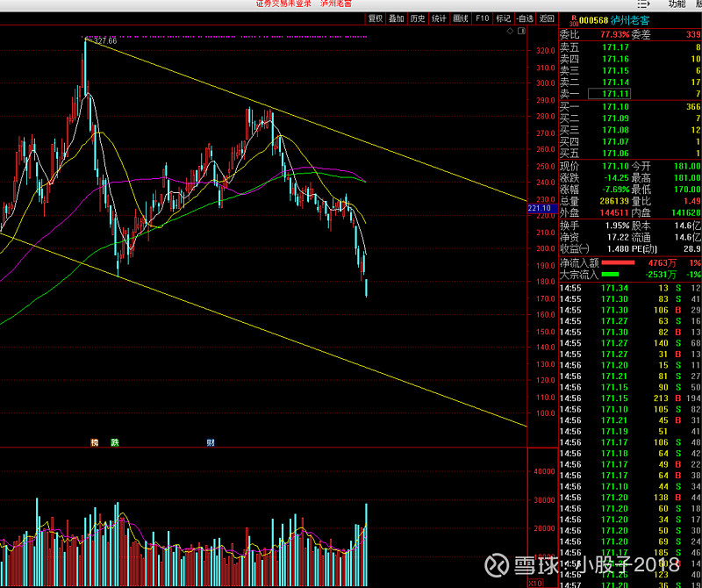Click the X10 volume scale label

click(x=535, y=583)
